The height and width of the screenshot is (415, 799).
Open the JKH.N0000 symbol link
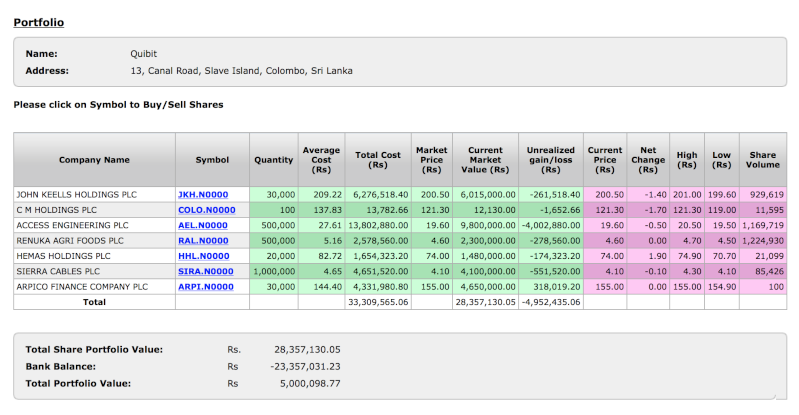pyautogui.click(x=203, y=195)
